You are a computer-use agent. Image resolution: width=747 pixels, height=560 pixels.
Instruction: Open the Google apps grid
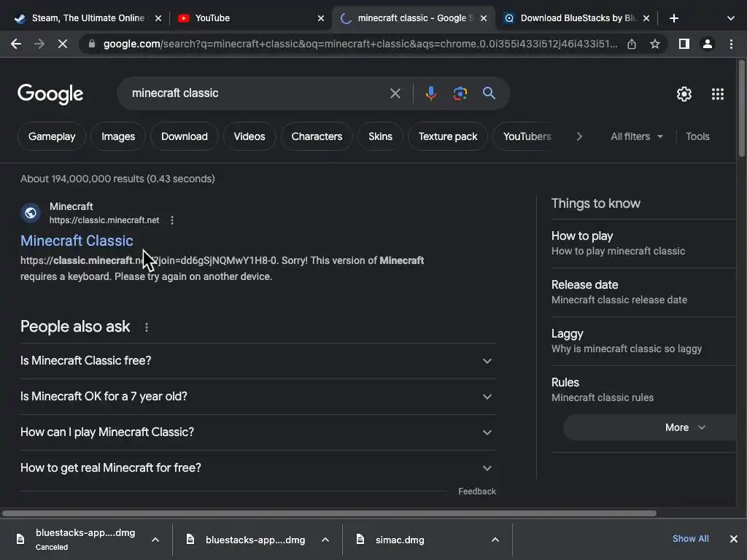click(718, 94)
